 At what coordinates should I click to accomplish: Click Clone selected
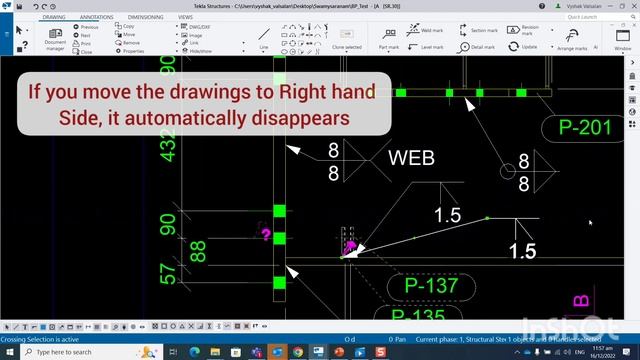(347, 39)
